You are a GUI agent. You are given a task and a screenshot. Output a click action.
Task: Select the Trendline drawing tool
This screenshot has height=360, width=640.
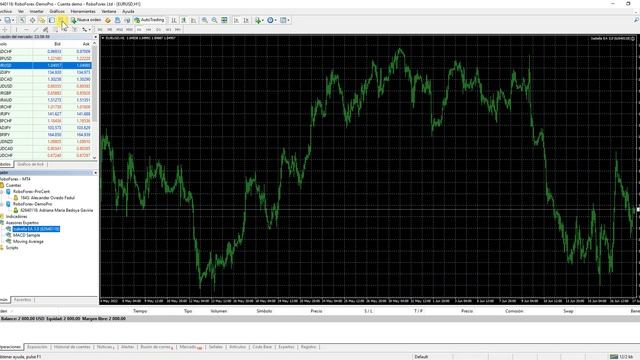[36, 30]
